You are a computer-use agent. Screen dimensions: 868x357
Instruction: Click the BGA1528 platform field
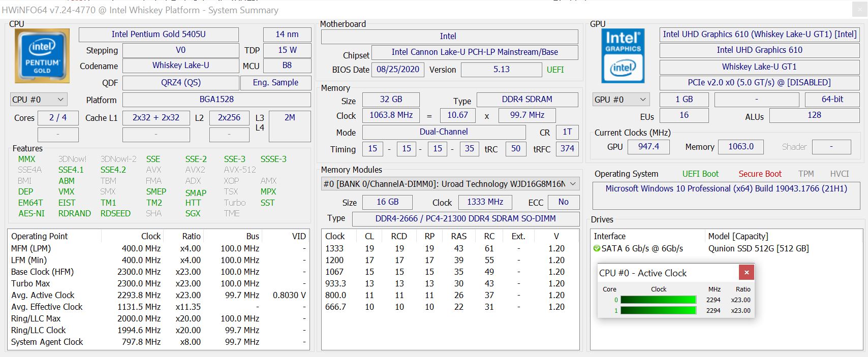216,99
